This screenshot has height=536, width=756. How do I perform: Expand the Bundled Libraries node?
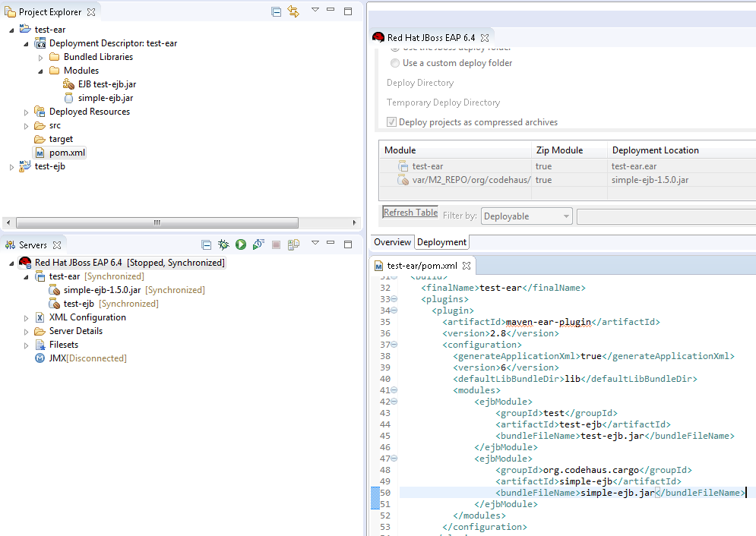click(x=41, y=57)
